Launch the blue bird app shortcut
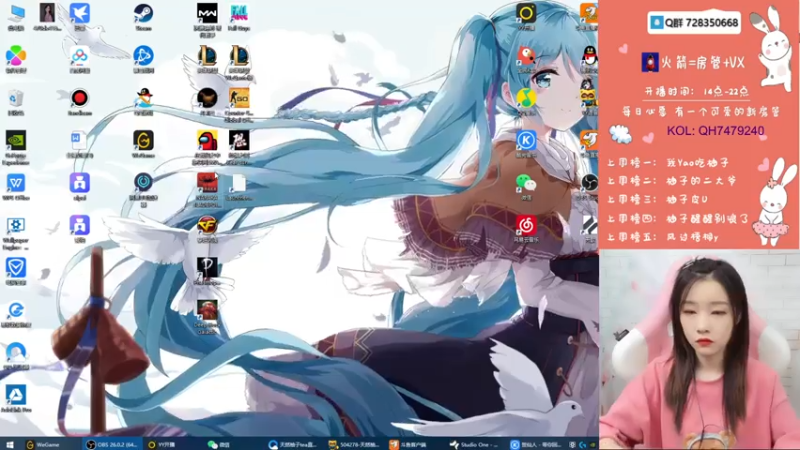 [80, 15]
